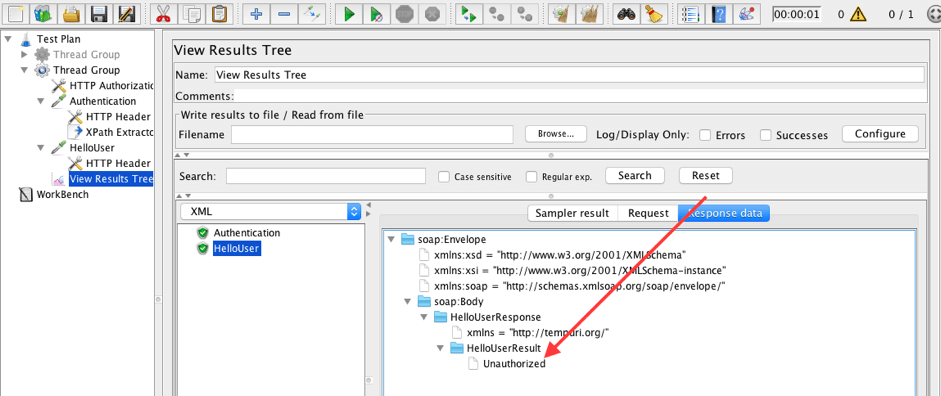The image size is (941, 396).
Task: Click the grey Stop sign icon
Action: tap(404, 13)
